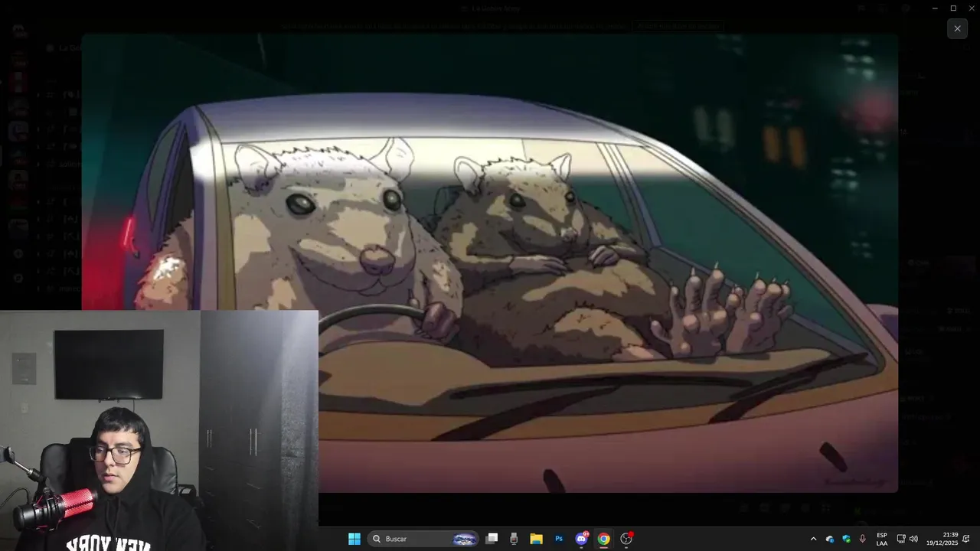
Task: Open Task View from the taskbar
Action: click(x=492, y=539)
